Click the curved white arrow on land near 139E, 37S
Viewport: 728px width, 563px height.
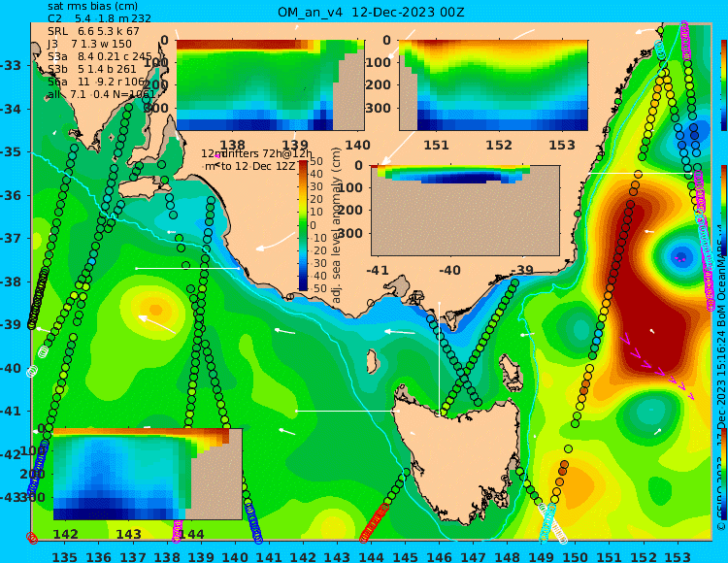(x=277, y=243)
